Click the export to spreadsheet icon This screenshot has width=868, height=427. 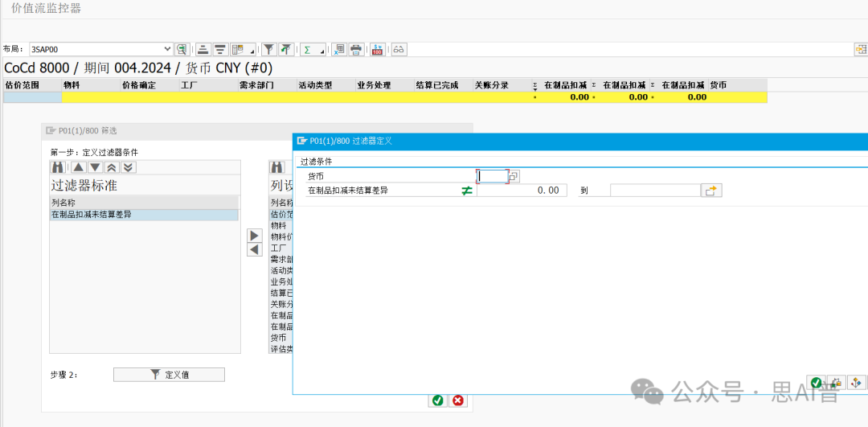click(x=339, y=50)
